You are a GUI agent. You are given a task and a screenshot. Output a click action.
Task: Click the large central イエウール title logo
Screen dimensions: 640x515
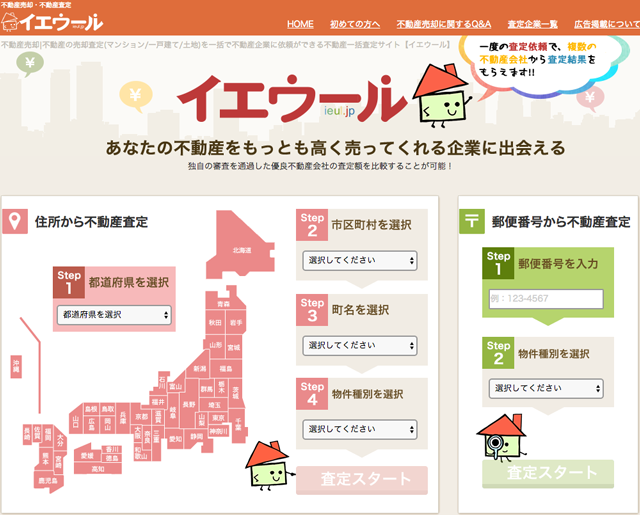pos(292,99)
